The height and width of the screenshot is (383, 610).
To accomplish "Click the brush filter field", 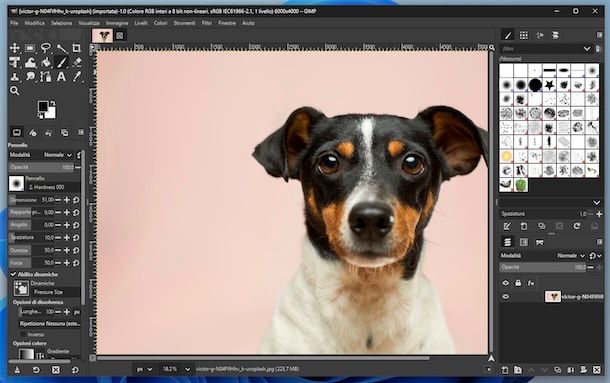I will point(541,49).
